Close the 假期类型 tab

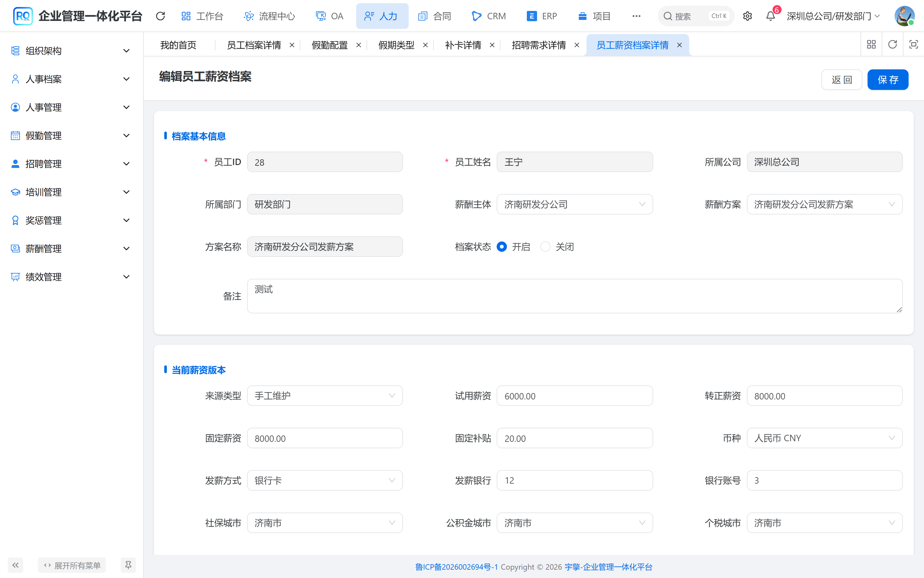click(x=425, y=45)
